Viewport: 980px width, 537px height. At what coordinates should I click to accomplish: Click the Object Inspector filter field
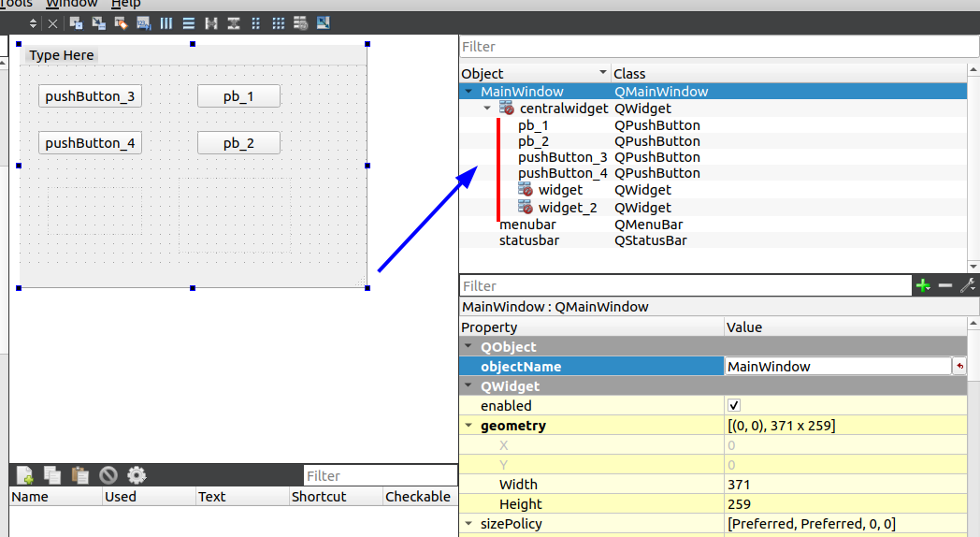[x=719, y=47]
